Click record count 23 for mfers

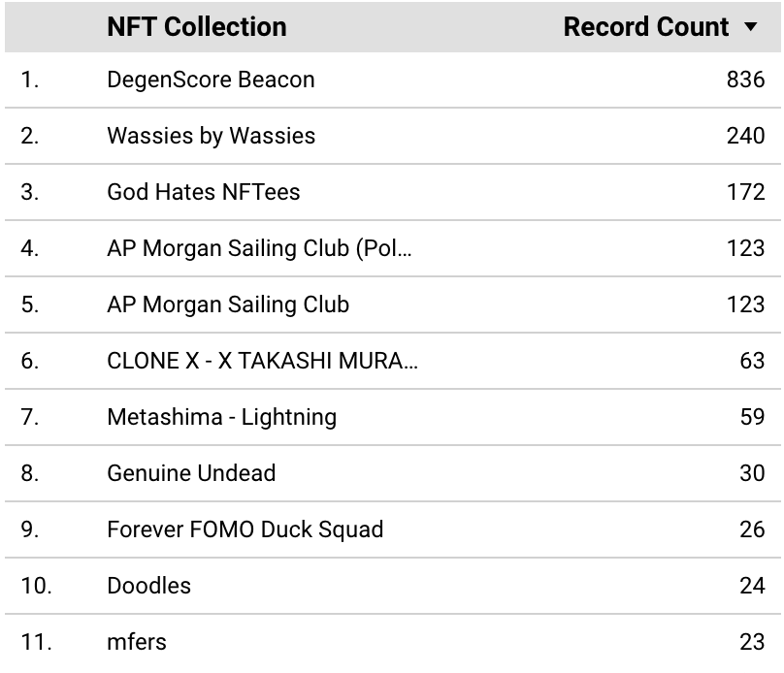(752, 642)
